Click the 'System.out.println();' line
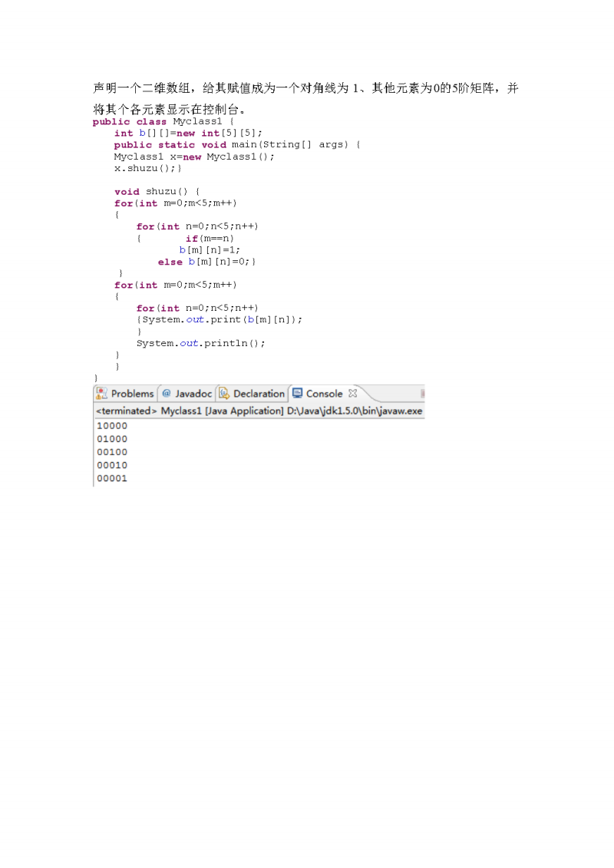Viewport: 614px width, 868px height. [201, 343]
